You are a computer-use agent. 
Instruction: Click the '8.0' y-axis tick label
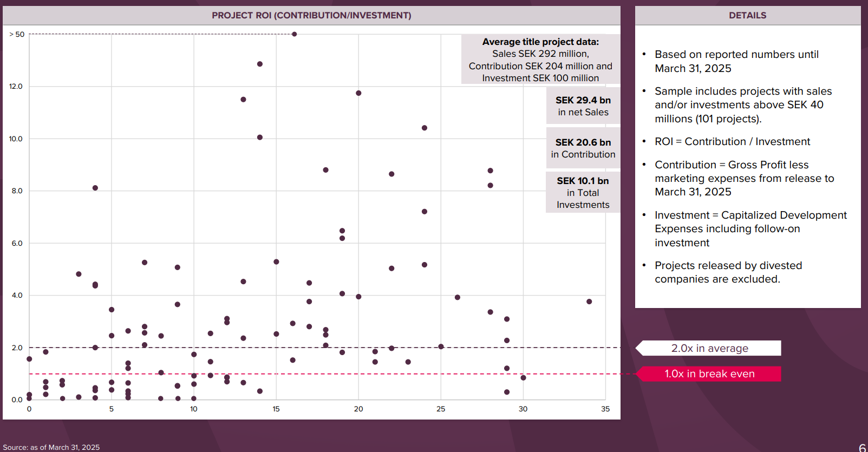click(17, 191)
